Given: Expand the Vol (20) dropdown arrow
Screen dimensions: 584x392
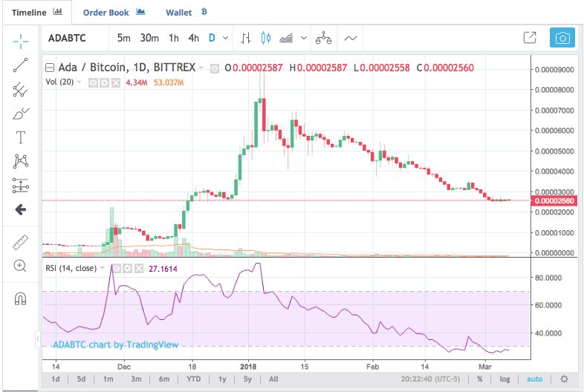Looking at the screenshot, I should 79,82.
